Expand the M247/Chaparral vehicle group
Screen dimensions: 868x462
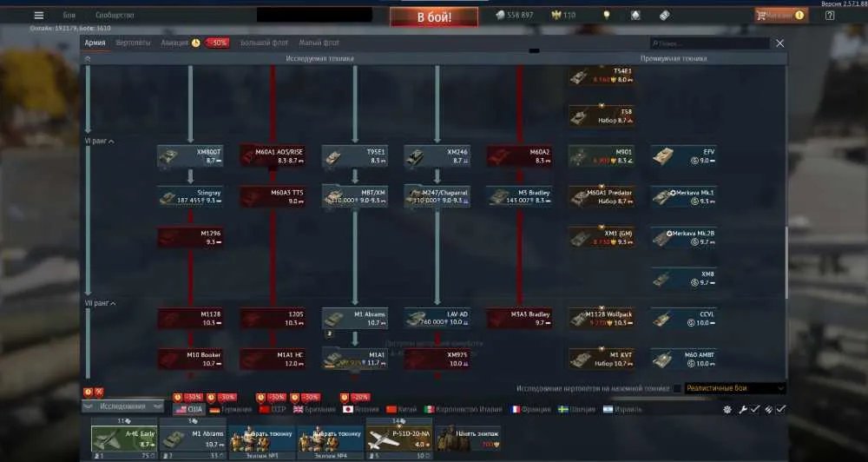[x=437, y=196]
